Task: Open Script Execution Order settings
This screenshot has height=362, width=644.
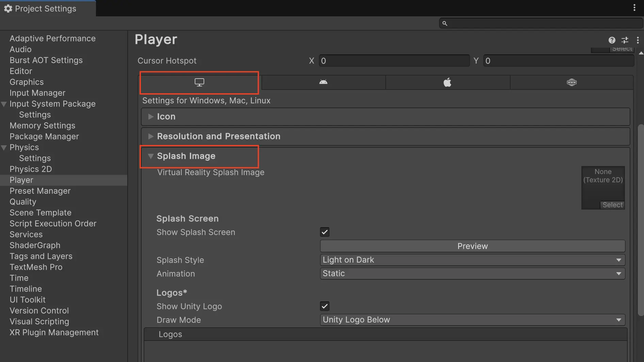Action: tap(53, 224)
